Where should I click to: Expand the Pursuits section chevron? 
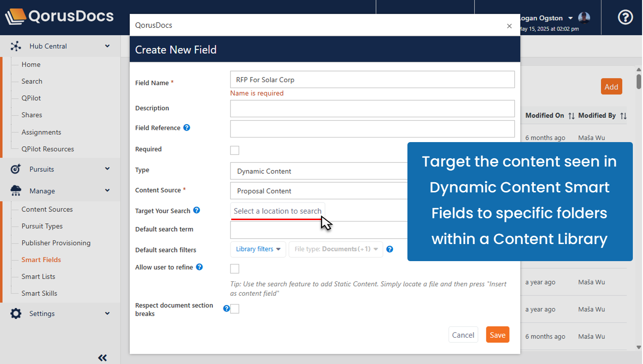tap(107, 169)
